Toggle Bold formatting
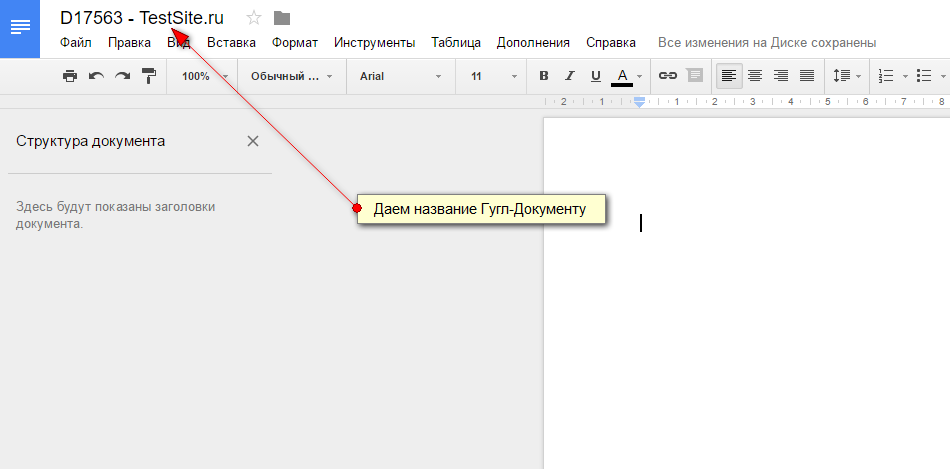950x469 pixels. [544, 76]
